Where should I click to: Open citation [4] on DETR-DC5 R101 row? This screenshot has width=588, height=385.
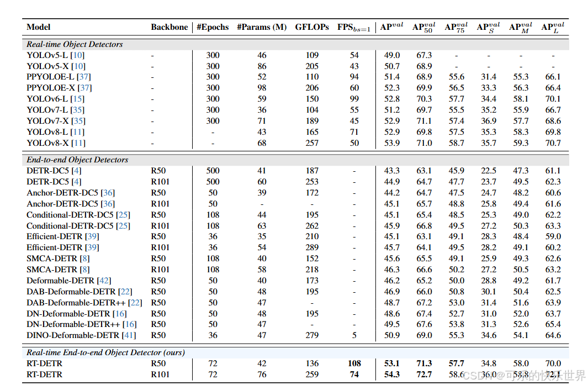[77, 182]
